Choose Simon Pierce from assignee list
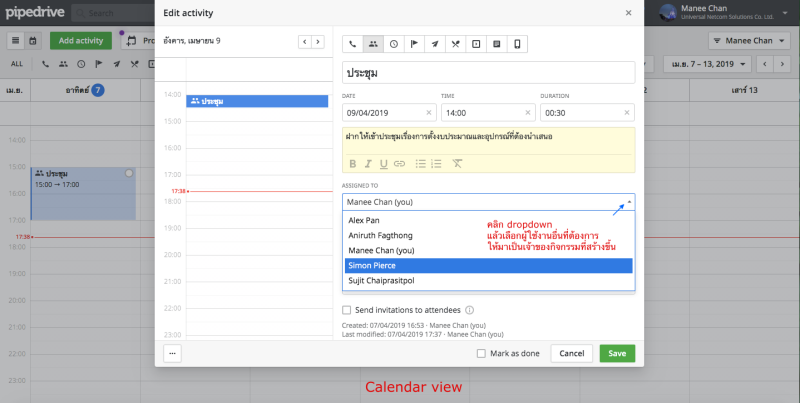800x403 pixels. tap(488, 265)
